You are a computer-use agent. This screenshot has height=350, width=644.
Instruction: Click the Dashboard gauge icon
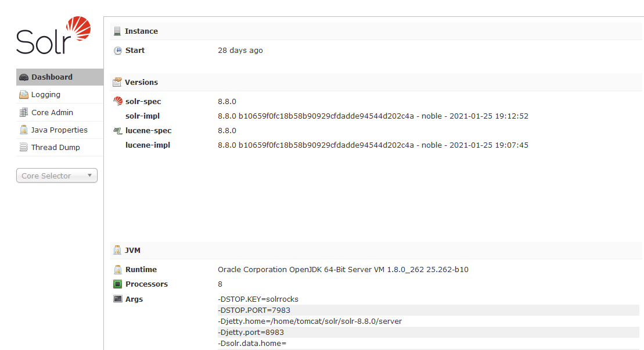[x=24, y=77]
